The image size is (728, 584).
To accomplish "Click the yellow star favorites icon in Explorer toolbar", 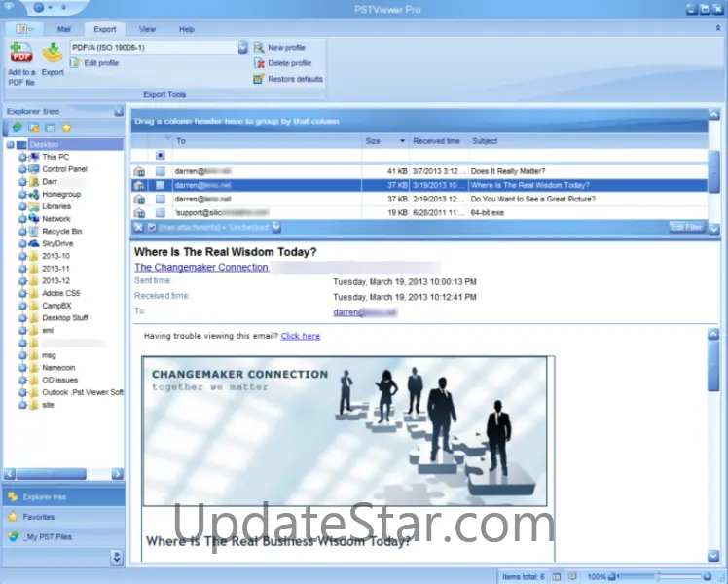I will pos(67,128).
